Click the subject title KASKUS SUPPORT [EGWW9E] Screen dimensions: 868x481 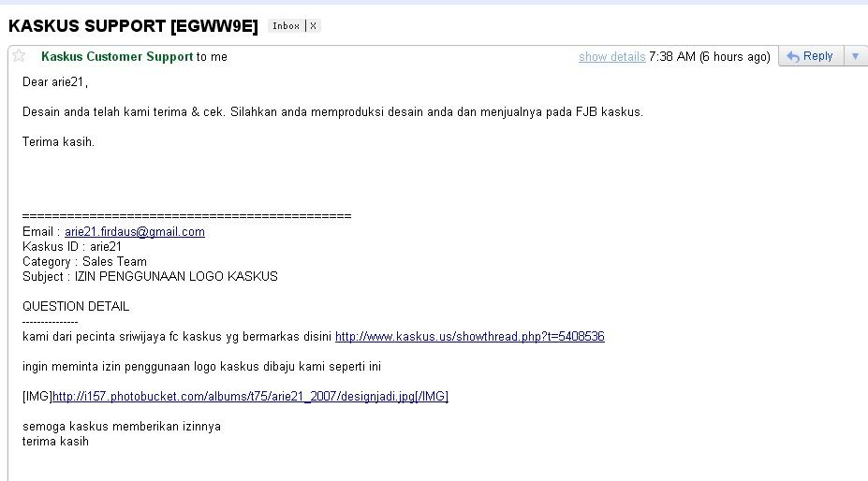point(133,26)
